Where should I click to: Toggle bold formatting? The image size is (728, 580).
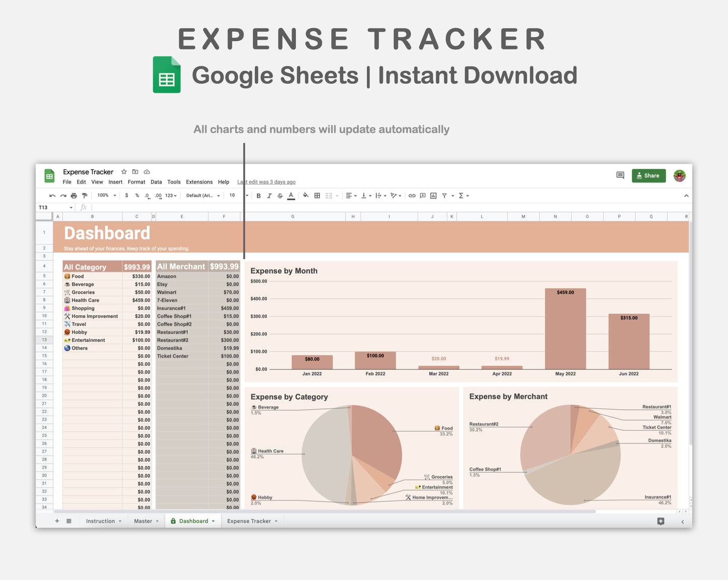point(258,195)
